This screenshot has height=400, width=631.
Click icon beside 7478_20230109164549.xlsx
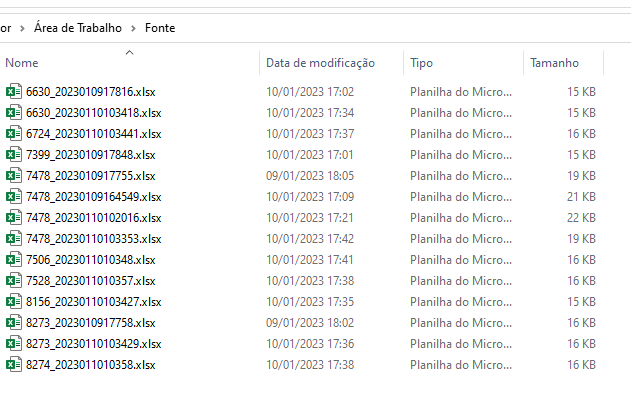(x=14, y=196)
